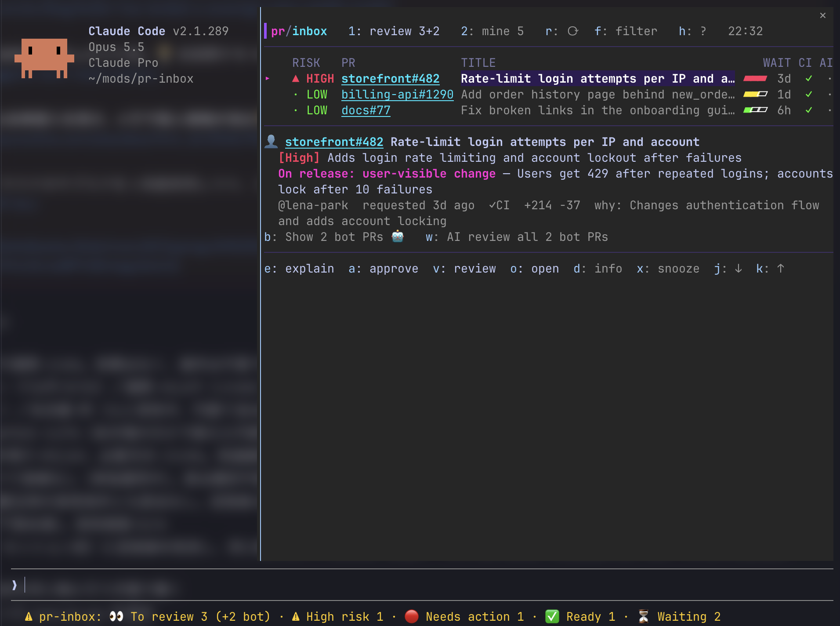The width and height of the screenshot is (840, 626).
Task: Open the 'f: filter' option
Action: (x=626, y=31)
